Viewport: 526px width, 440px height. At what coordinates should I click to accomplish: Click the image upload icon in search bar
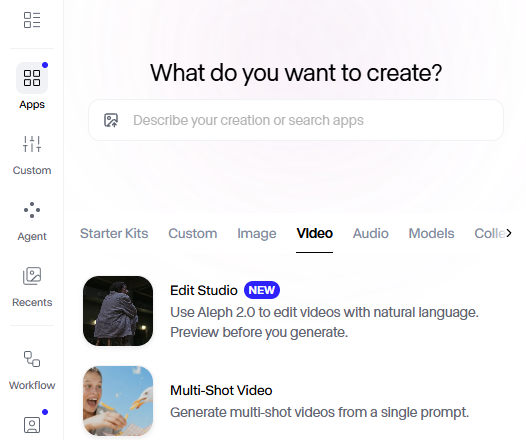pos(111,120)
